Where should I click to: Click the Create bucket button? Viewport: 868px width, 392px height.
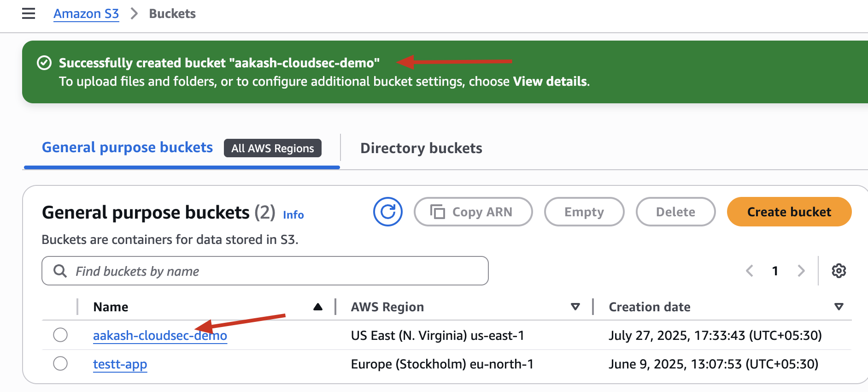(x=789, y=212)
